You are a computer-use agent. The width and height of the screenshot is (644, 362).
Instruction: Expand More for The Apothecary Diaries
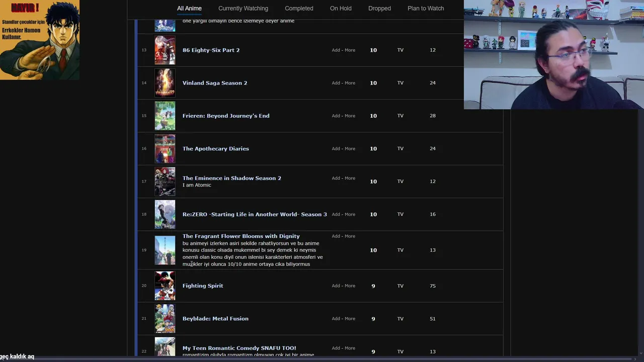click(350, 148)
